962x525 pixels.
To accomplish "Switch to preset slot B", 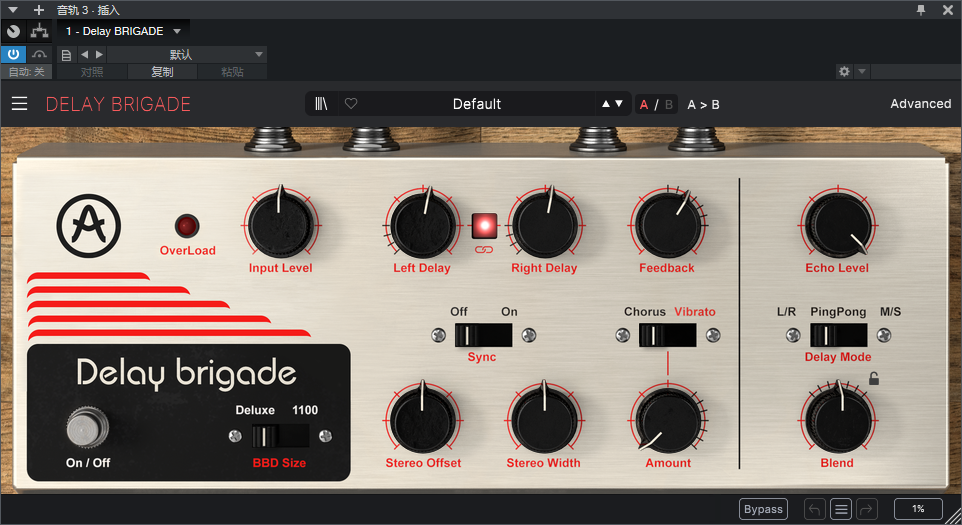I will coord(669,104).
